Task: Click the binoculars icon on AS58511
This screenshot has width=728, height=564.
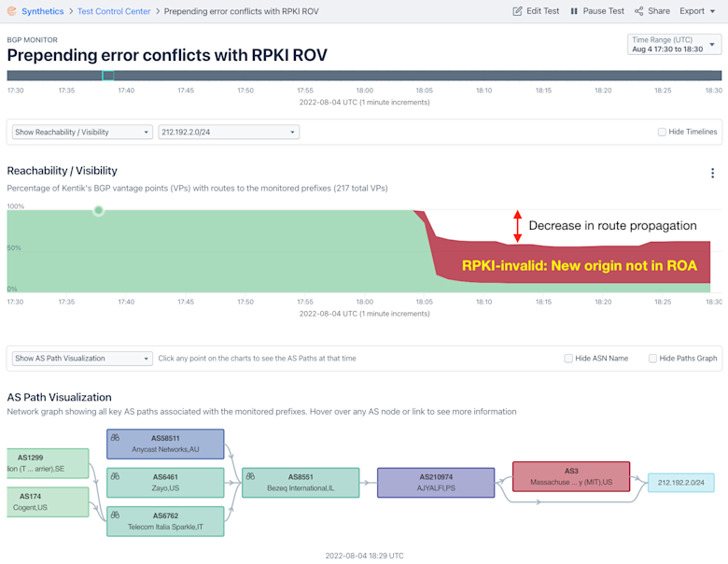Action: [x=115, y=438]
